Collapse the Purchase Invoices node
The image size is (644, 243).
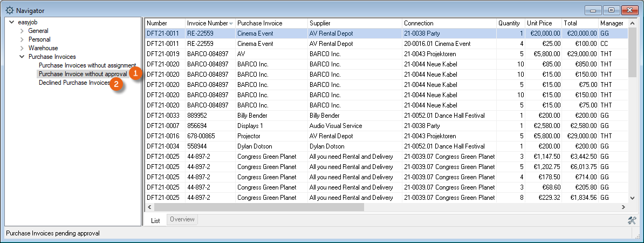22,57
